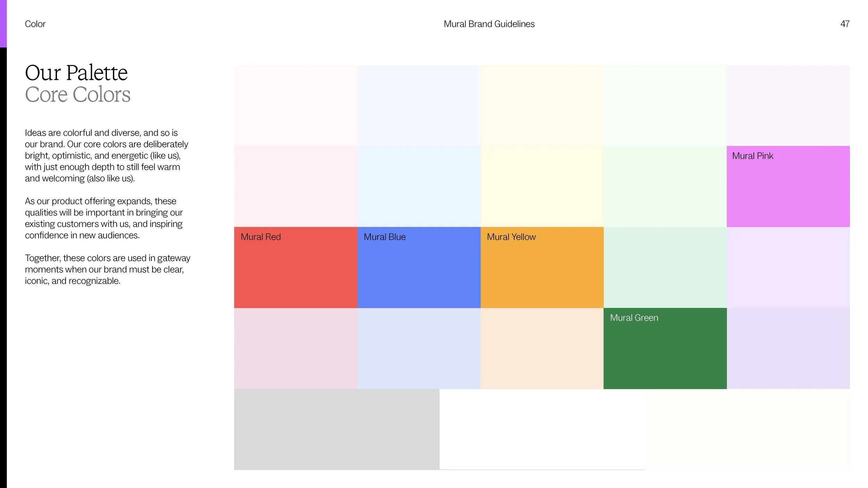Click the 'Mural Brand Guidelines' header text
Image resolution: width=868 pixels, height=488 pixels.
tap(489, 24)
